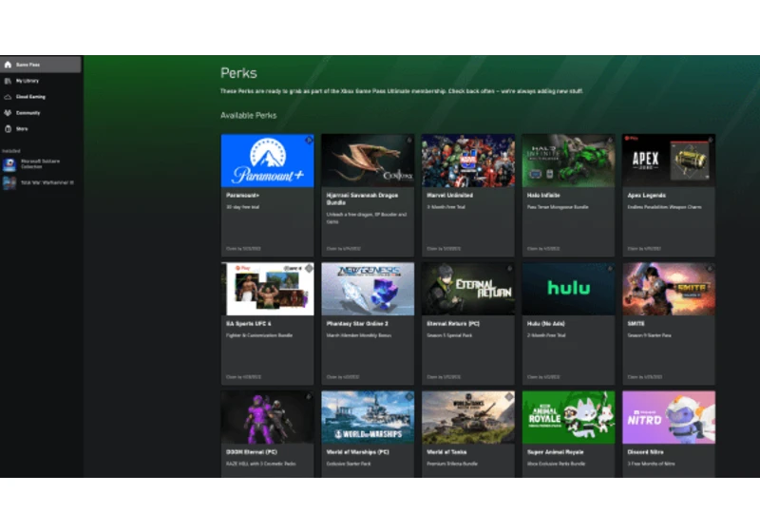The width and height of the screenshot is (760, 532).
Task: Open the Halo Infinite perk thumbnail
Action: coord(568,161)
